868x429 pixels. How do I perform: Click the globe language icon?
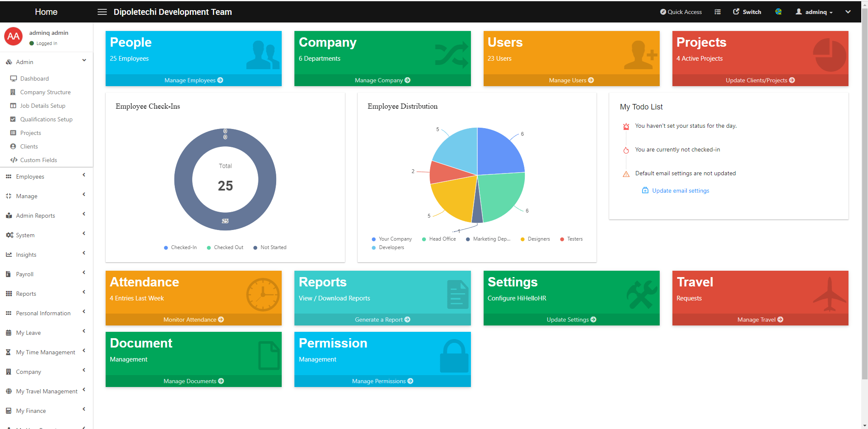tap(778, 12)
